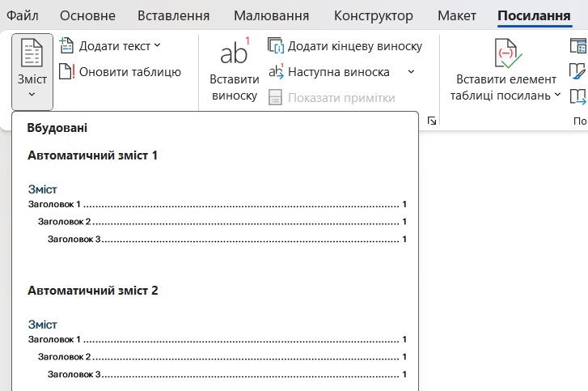Switch to the Вставлення tab
The width and height of the screenshot is (588, 391).
pyautogui.click(x=173, y=15)
